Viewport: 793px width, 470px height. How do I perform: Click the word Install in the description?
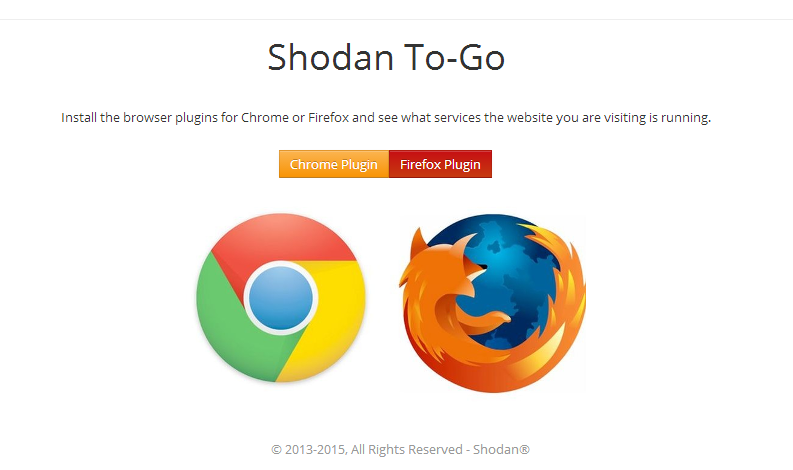point(78,117)
